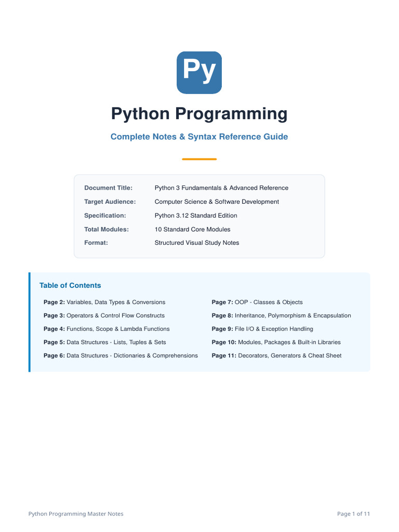Click 'Python Programming Master Notes' footer text
Viewport: 399px width, 532px height.
[x=76, y=514]
